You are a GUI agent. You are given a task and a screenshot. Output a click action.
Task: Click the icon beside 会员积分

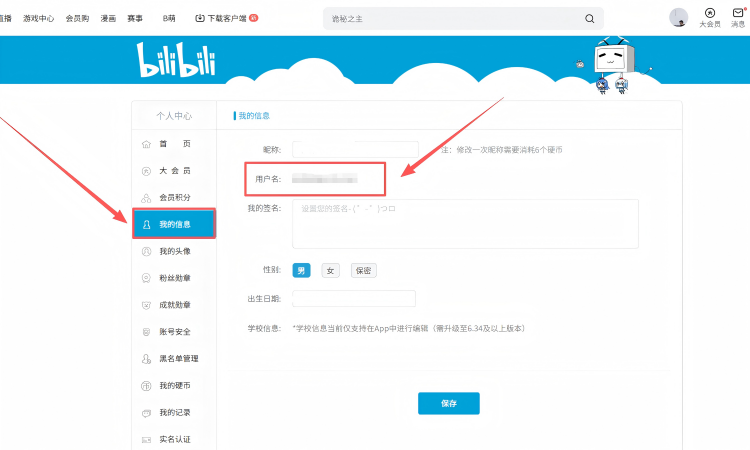(146, 198)
